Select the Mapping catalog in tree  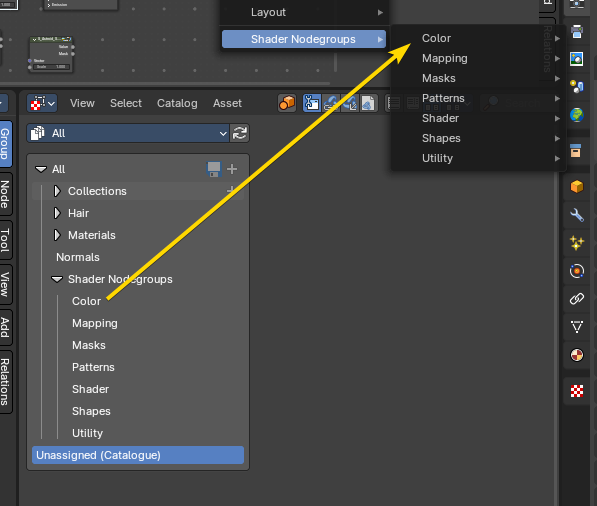pos(95,324)
